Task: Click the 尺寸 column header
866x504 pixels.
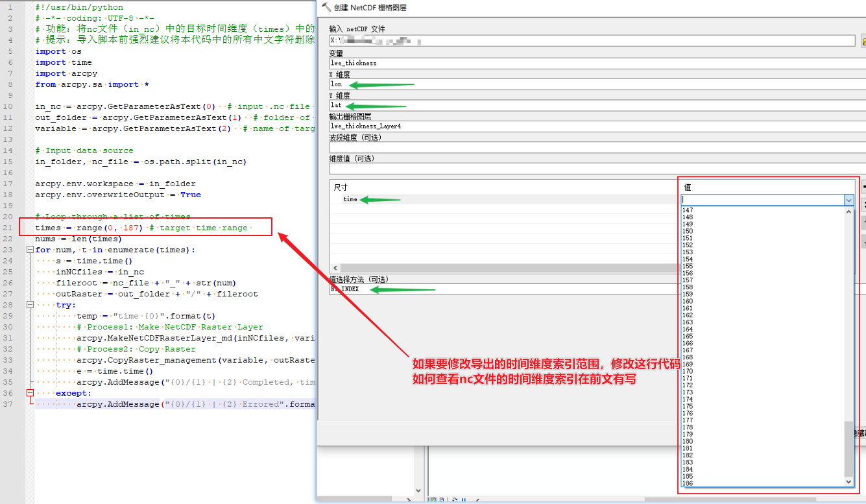Action: coord(341,187)
